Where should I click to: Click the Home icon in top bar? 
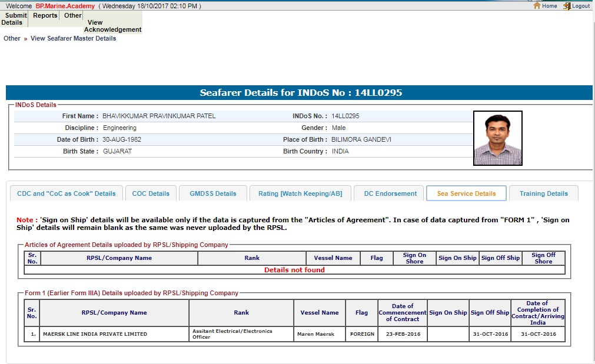point(537,6)
